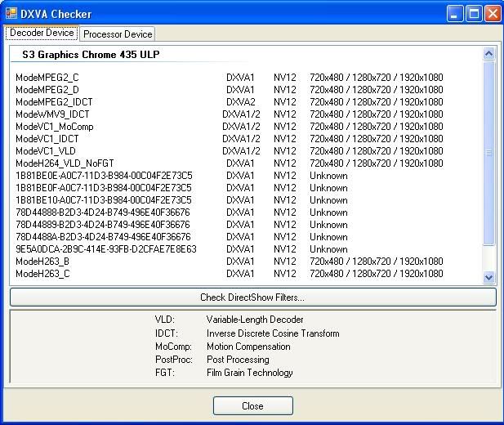Click GUID 1B81BE0E-A0C7-11D3-B984-00C04F2E73C5

(104, 176)
